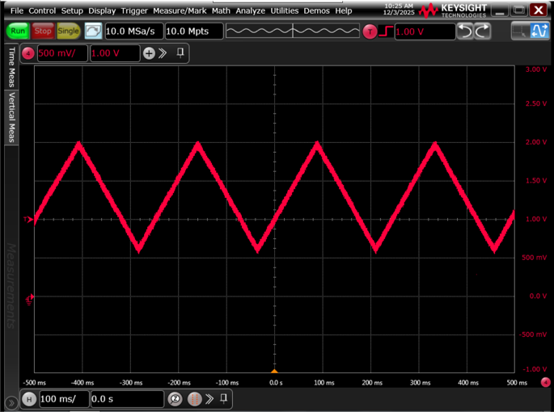
Task: Click the red Stop button
Action: click(x=43, y=31)
